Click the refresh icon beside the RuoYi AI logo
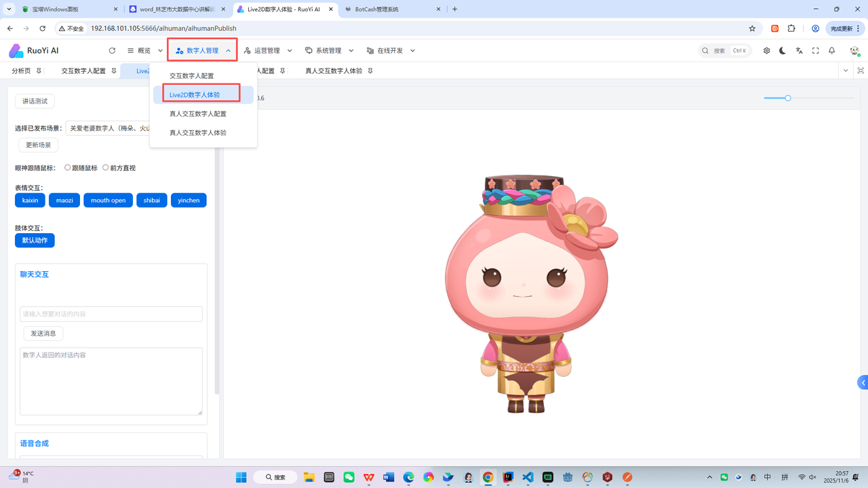The height and width of the screenshot is (488, 868). (112, 51)
